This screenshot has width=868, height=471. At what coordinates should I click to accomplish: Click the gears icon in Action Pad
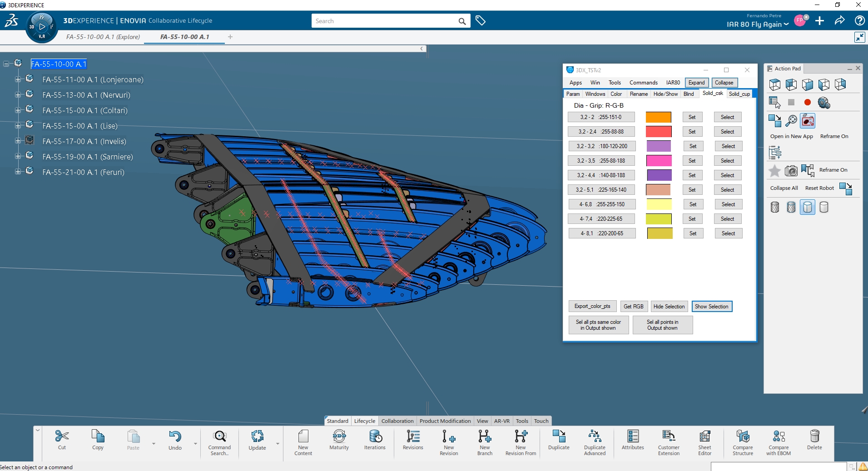point(823,103)
